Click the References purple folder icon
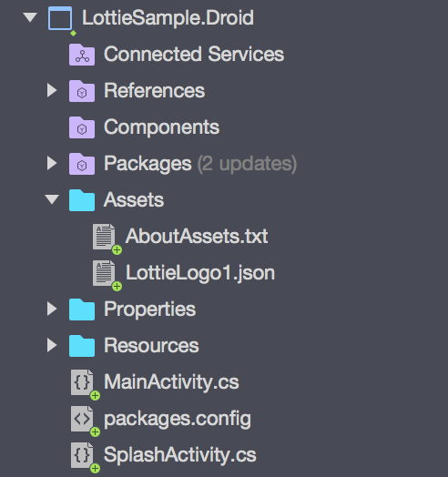The width and height of the screenshot is (448, 477). coord(82,91)
